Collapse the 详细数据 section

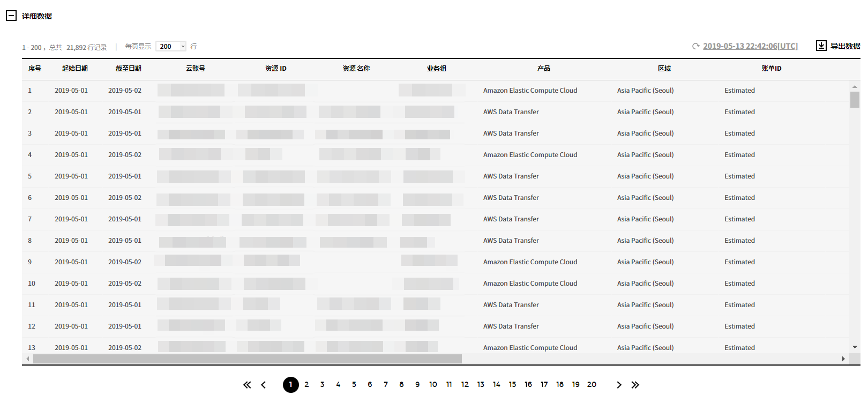(x=11, y=16)
